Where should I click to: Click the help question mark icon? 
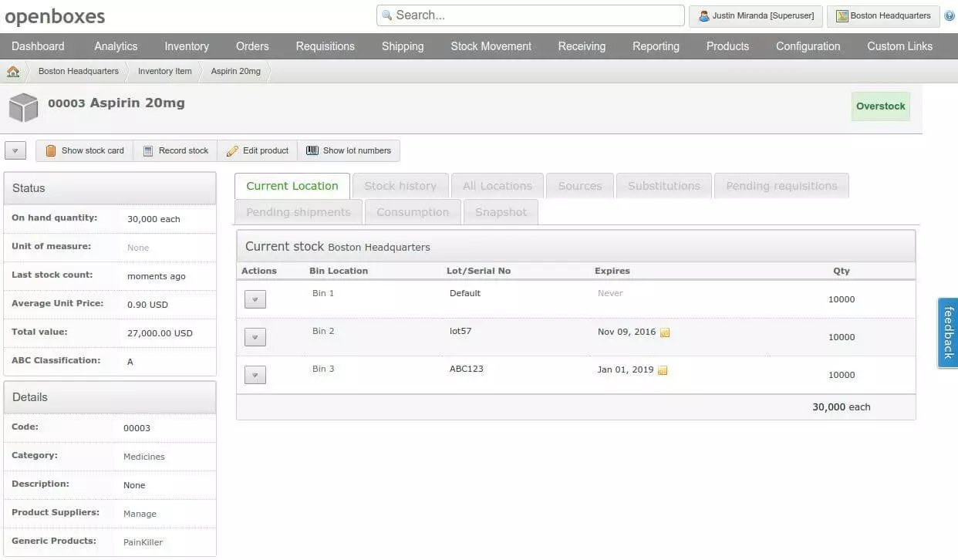[x=950, y=15]
